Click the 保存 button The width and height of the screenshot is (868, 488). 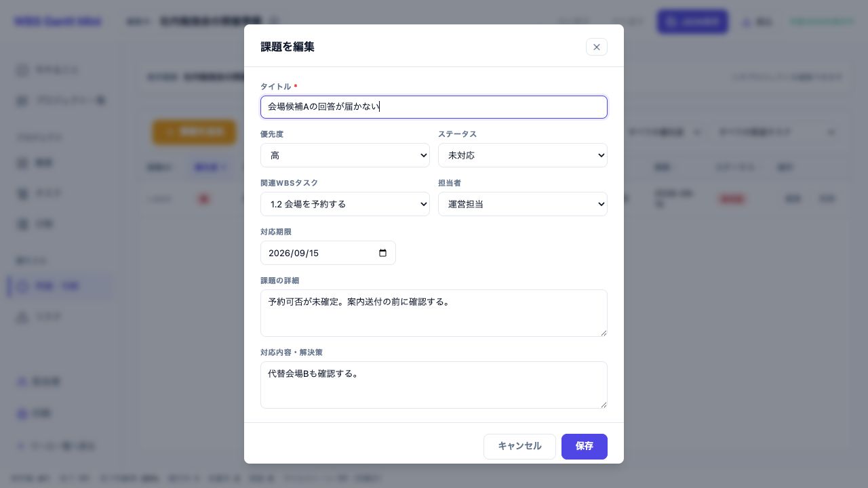pyautogui.click(x=585, y=447)
